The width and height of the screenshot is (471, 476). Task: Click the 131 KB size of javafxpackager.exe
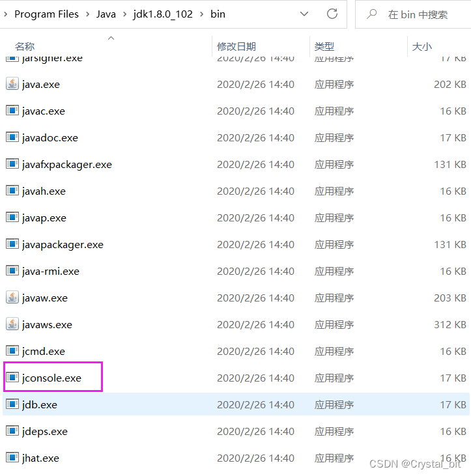(x=450, y=165)
